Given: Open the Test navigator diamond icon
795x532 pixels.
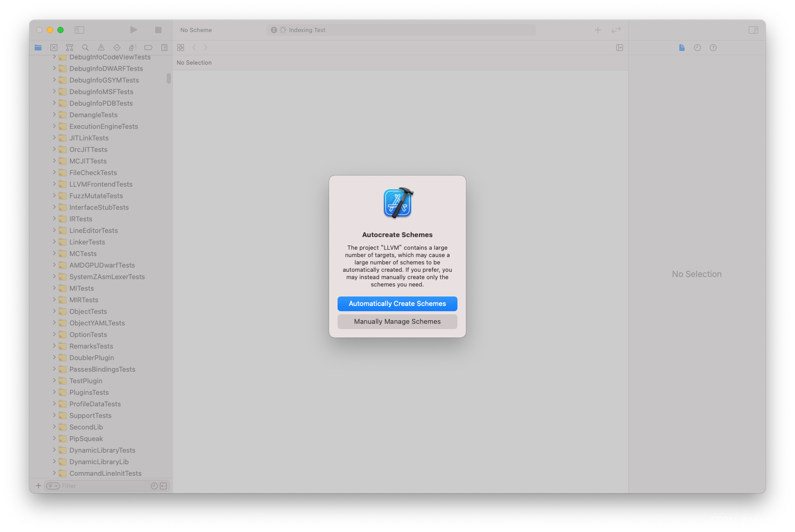Looking at the screenshot, I should (117, 47).
